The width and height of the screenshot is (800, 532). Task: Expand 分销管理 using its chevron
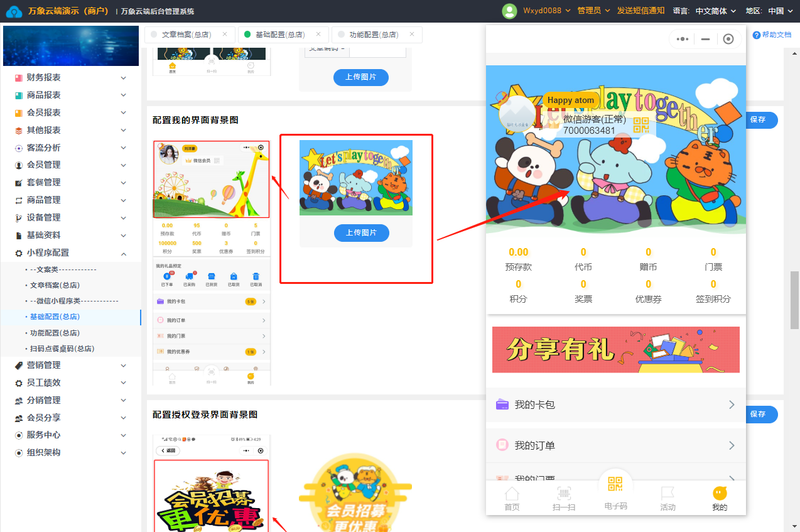tap(124, 401)
